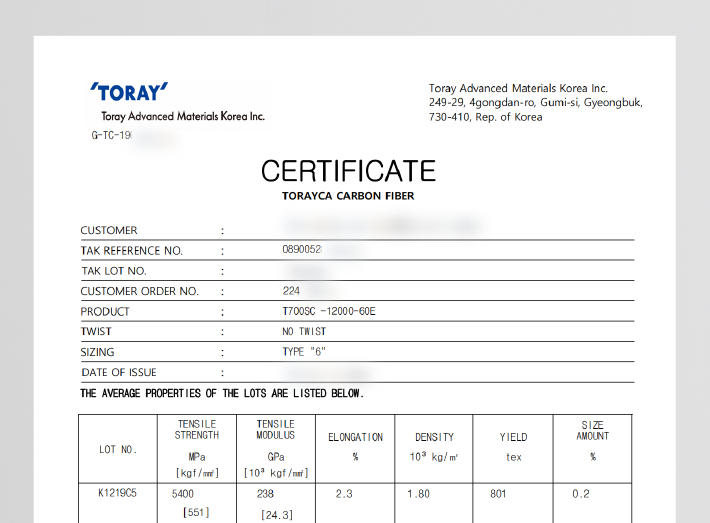Screen dimensions: 710x523
Task: Select the TORAYCA CARBON FIBER subtitle
Action: click(x=348, y=196)
